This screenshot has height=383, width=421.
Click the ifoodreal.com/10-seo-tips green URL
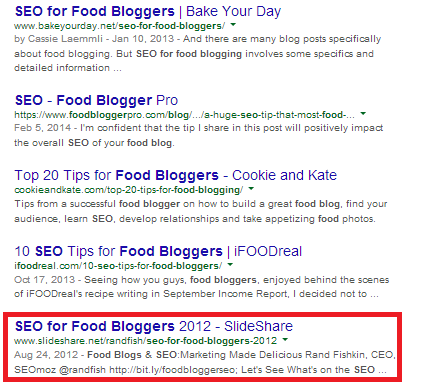pyautogui.click(x=118, y=266)
